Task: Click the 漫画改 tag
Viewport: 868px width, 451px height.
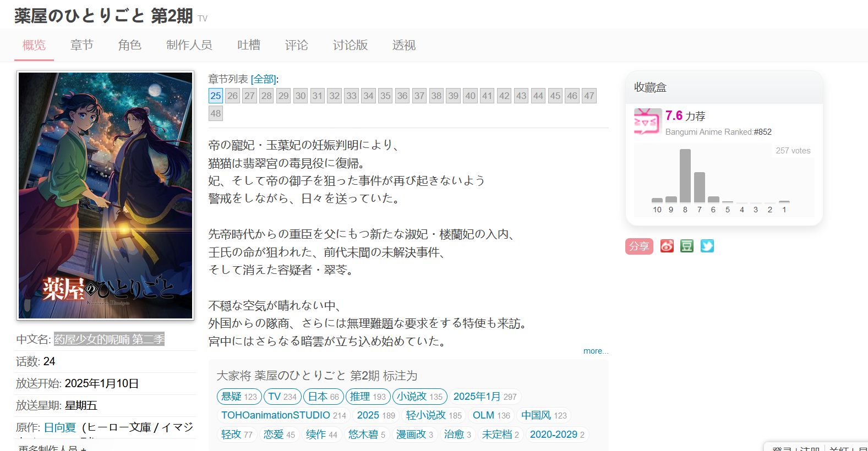Action: [415, 435]
